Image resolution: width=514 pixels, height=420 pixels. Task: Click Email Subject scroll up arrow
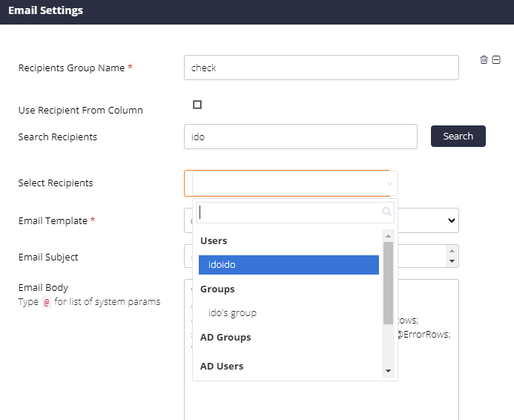coord(452,251)
